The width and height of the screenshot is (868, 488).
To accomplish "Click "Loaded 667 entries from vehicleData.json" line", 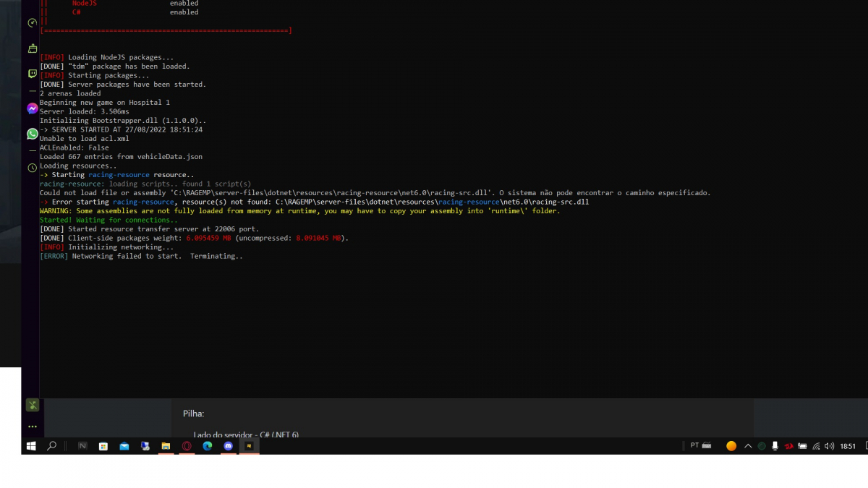I will coord(121,157).
